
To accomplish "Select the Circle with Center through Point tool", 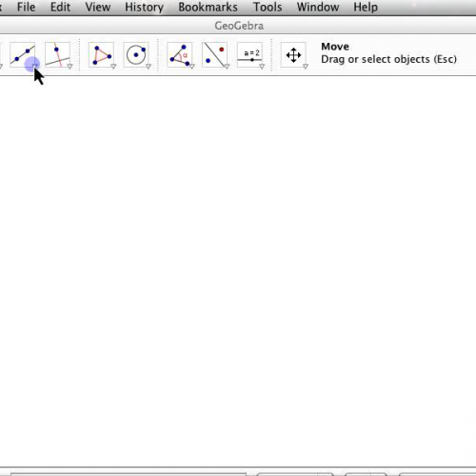I will (x=136, y=54).
